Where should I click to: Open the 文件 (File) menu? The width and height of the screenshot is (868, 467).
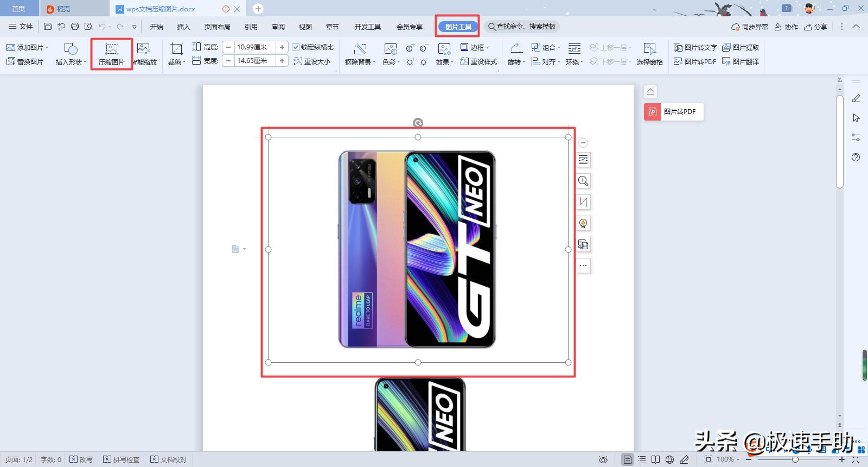point(21,27)
